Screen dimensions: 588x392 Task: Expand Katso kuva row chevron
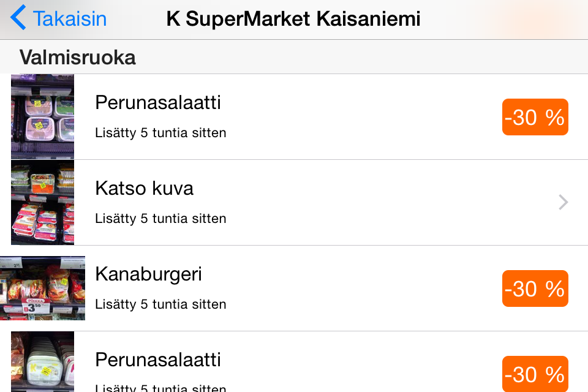(563, 202)
